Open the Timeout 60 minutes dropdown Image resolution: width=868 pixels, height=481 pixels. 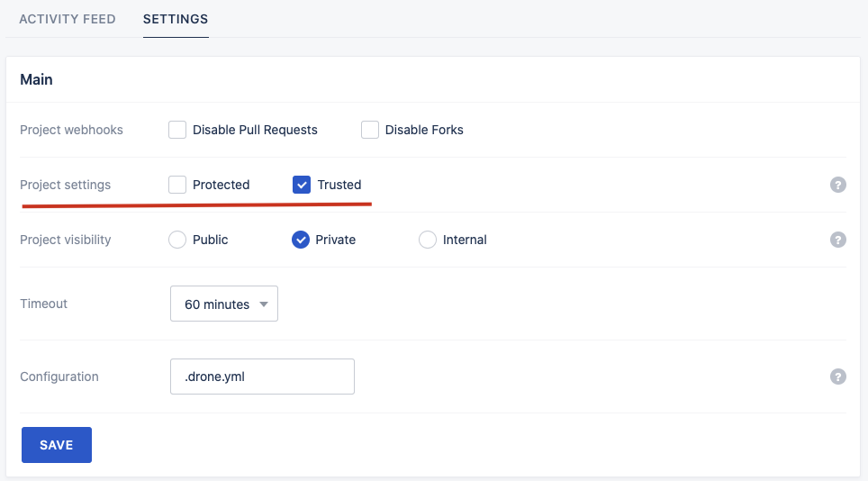[224, 304]
